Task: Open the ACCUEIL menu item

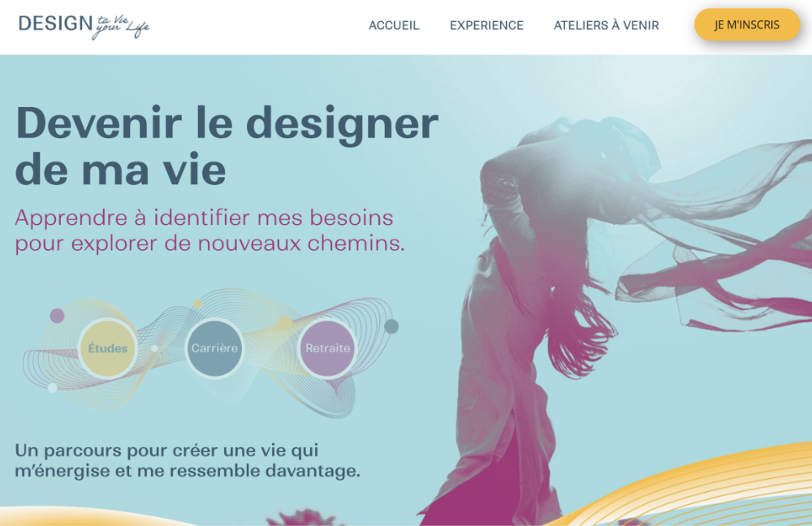Action: click(x=394, y=25)
